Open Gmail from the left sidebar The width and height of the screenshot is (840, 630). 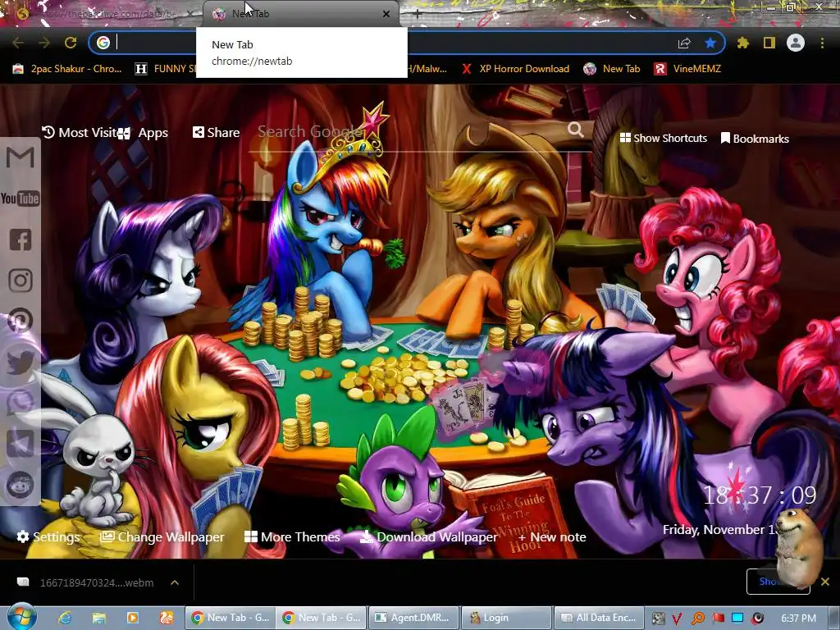coord(21,157)
